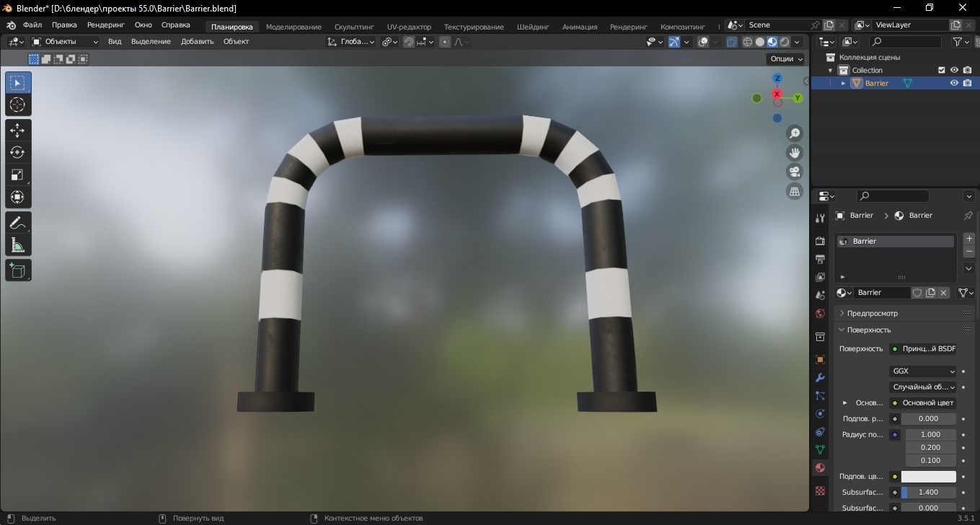This screenshot has height=525, width=980.
Task: Open the World properties tab
Action: [x=820, y=314]
